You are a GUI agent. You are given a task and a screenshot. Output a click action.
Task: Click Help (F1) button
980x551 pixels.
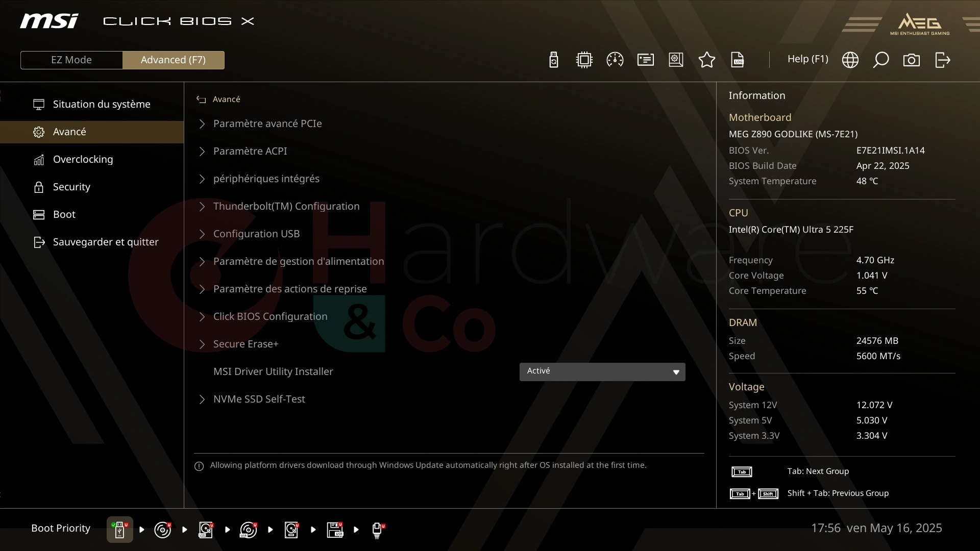tap(807, 59)
